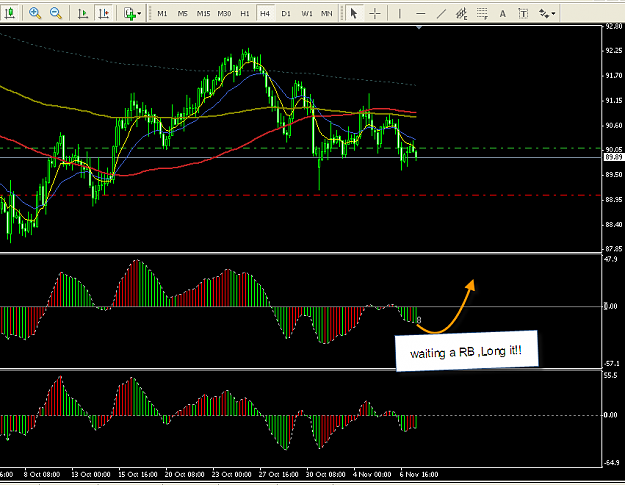The height and width of the screenshot is (485, 625).
Task: Click price scale value 87.85
Action: (613, 249)
